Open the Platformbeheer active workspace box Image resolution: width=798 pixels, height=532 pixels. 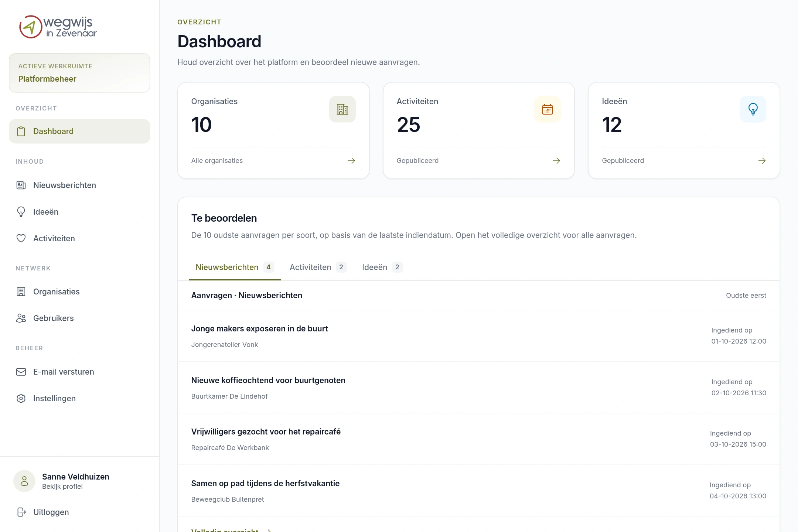(x=79, y=73)
